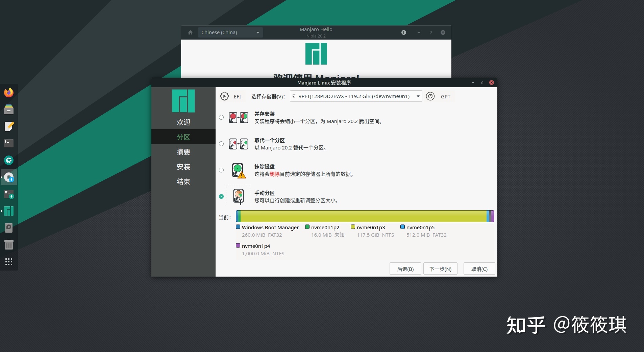
Task: Click the 下一步(N) button
Action: pos(440,269)
